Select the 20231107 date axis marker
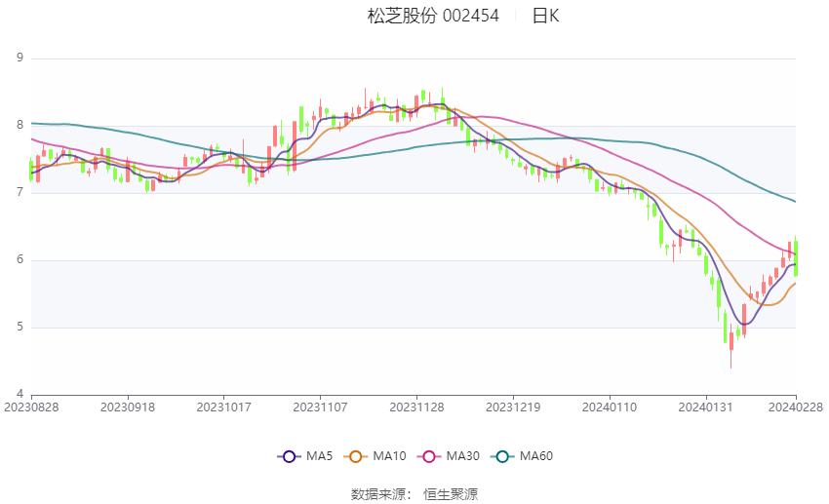Screen dimensions: 829x504 (x=321, y=407)
